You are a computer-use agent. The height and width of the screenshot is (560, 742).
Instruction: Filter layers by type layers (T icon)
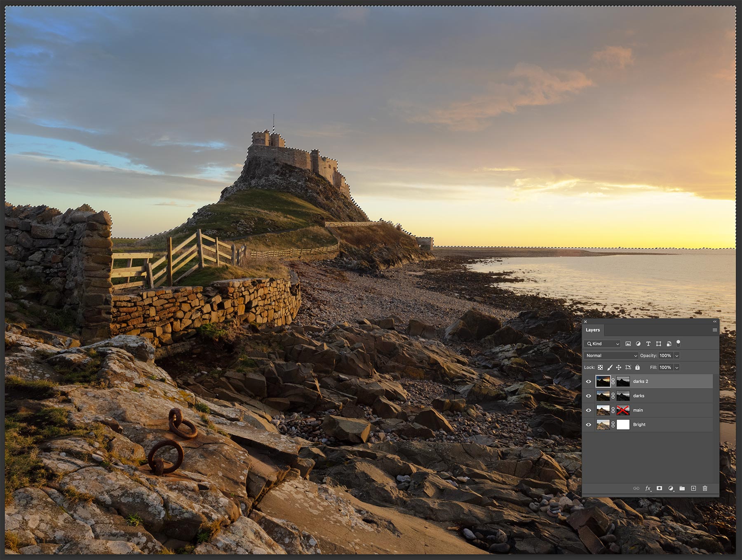(x=648, y=344)
